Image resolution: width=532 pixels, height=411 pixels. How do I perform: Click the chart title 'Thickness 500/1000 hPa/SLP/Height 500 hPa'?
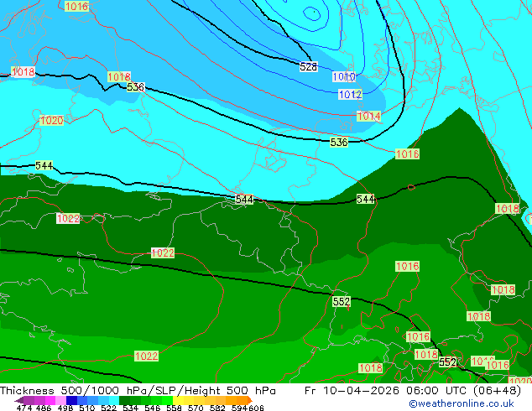[138, 391]
